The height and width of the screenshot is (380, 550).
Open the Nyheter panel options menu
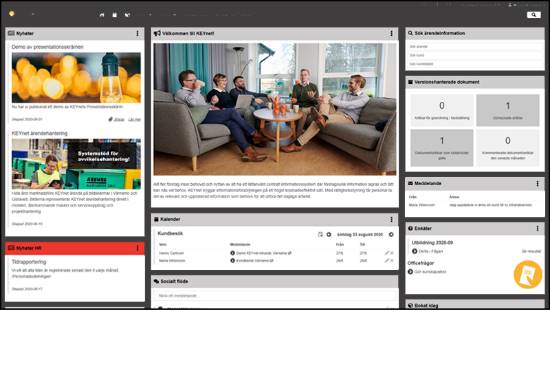click(138, 33)
